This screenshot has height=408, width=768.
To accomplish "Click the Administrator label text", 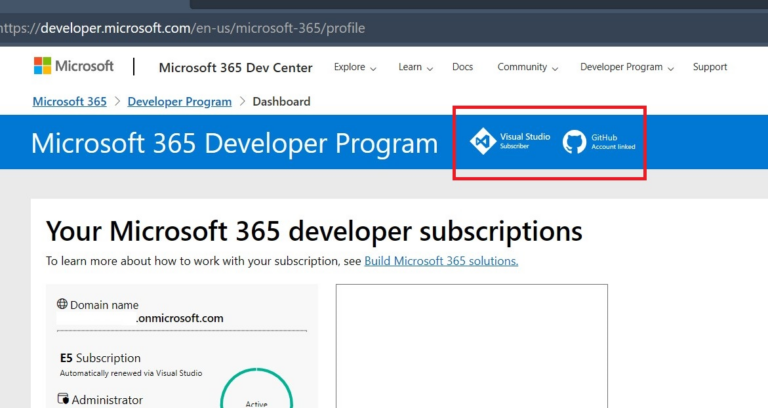I will (107, 400).
